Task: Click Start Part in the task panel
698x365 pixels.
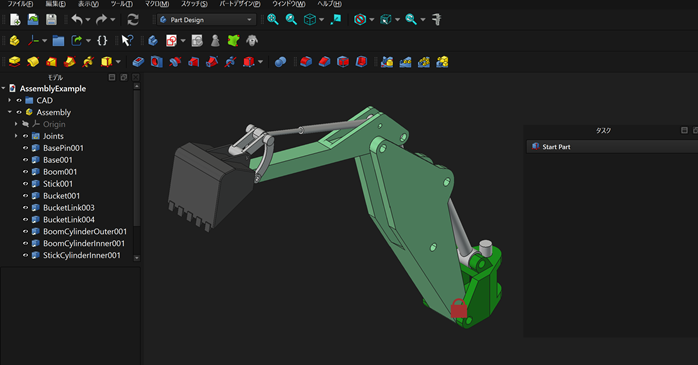Action: click(x=556, y=146)
